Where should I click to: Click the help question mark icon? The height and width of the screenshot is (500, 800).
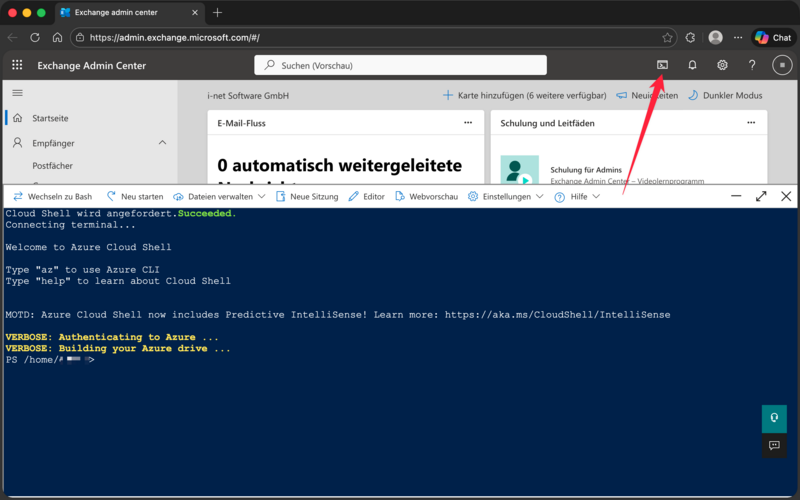click(x=752, y=65)
